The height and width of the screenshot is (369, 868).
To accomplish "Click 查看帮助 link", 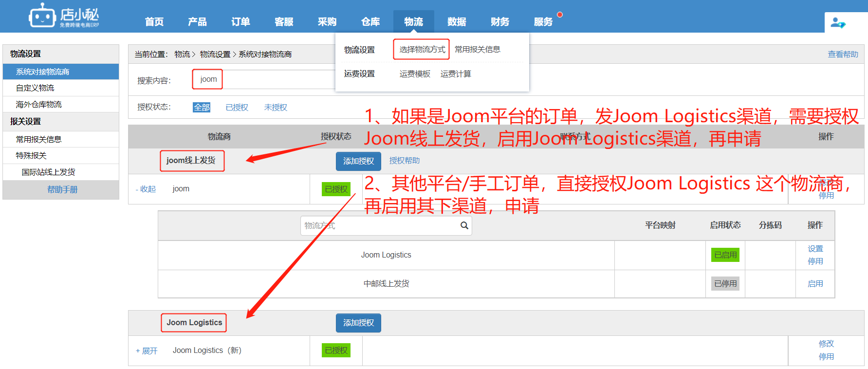I will pos(843,54).
